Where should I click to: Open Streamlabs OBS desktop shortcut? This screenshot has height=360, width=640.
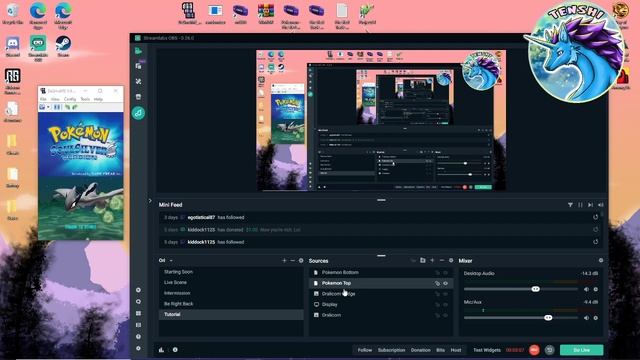[x=38, y=47]
